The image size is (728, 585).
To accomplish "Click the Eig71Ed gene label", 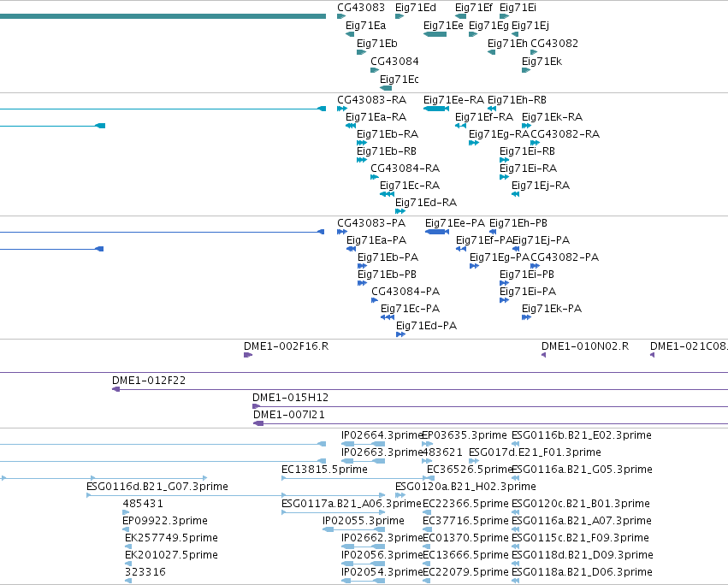I will pyautogui.click(x=416, y=8).
